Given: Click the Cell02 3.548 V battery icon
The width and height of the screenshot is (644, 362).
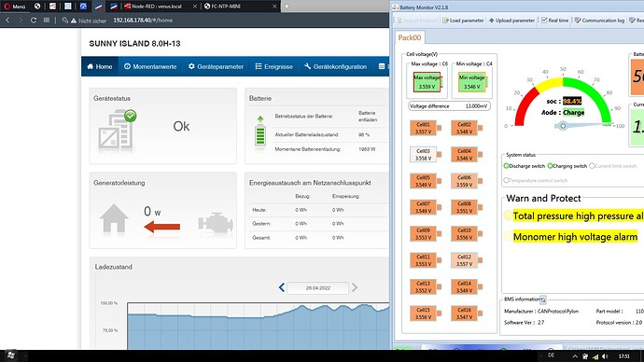Looking at the screenshot, I should coord(467,128).
